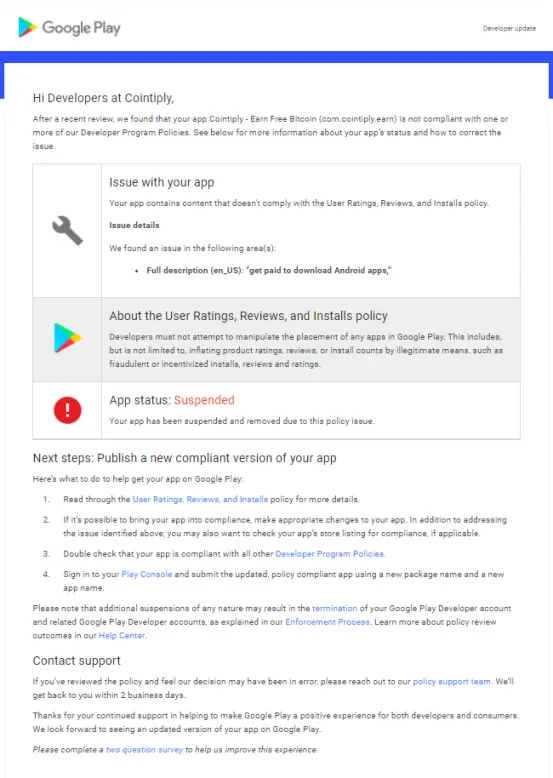553x778 pixels.
Task: Click the Play triangle icon in policy section
Action: click(67, 338)
